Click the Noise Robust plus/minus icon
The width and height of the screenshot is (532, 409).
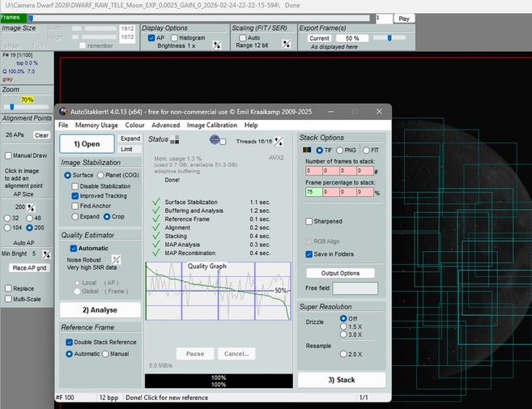coord(116,259)
